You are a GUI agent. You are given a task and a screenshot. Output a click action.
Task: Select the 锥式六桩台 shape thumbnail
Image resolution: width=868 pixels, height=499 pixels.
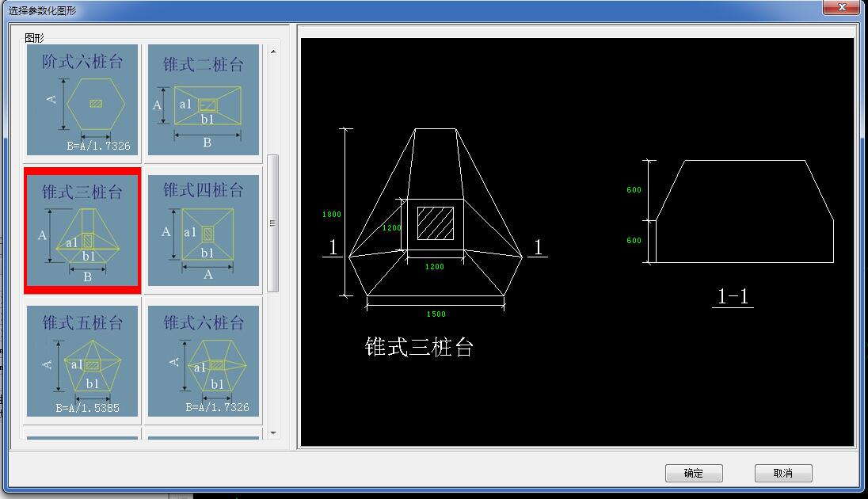(204, 361)
